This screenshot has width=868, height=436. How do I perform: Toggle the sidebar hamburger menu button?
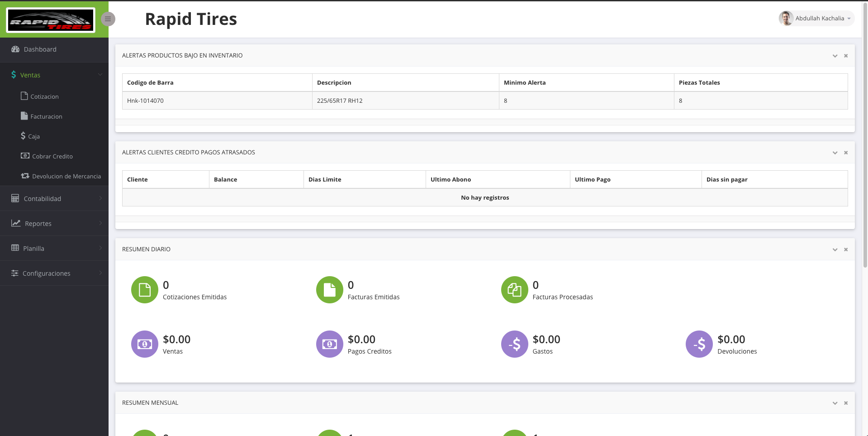[x=108, y=19]
